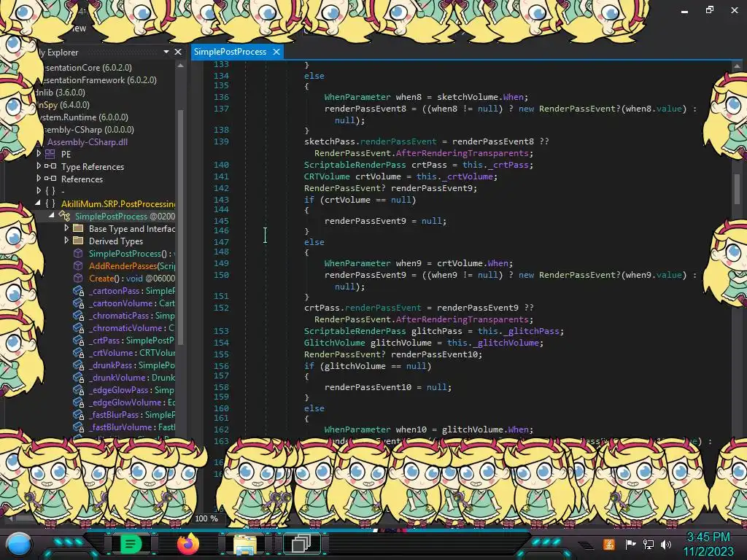747x560 pixels.
Task: Click the Type References node icon
Action: 50,166
